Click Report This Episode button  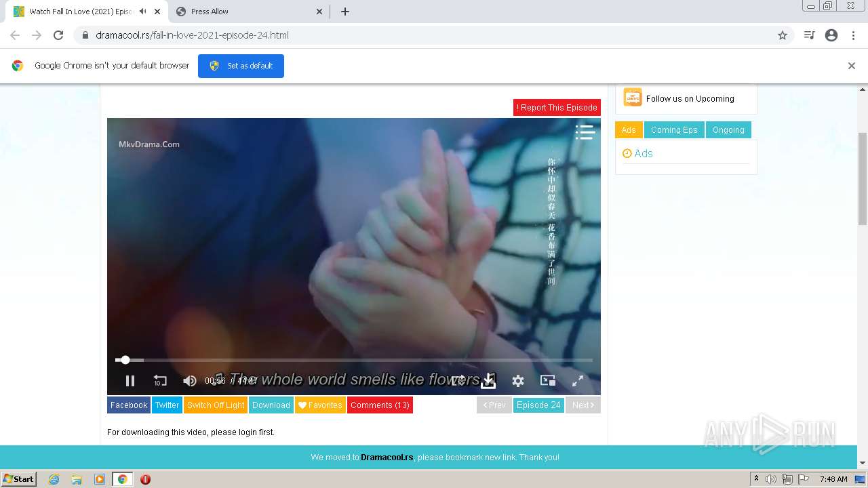[x=557, y=107]
